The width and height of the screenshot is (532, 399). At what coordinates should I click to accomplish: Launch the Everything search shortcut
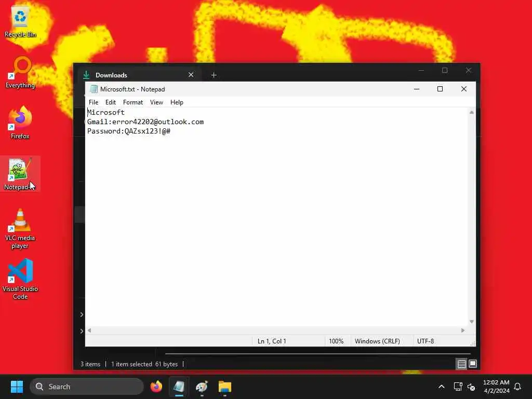pos(20,73)
